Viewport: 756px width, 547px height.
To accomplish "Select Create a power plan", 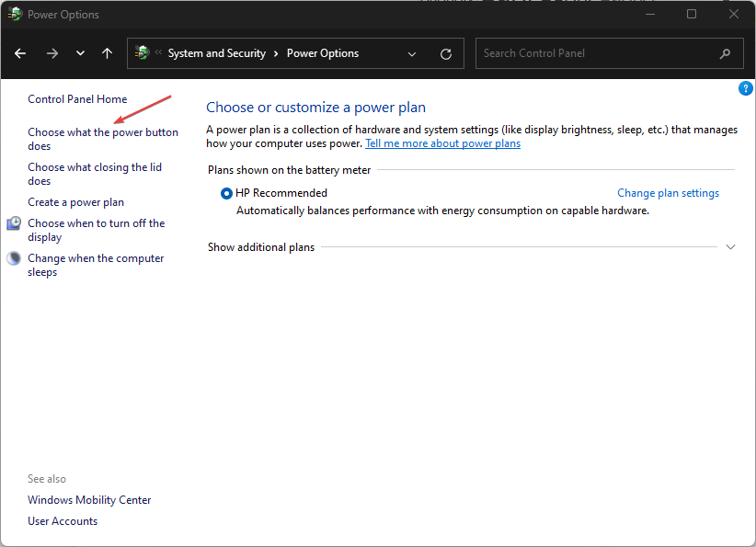I will [75, 201].
